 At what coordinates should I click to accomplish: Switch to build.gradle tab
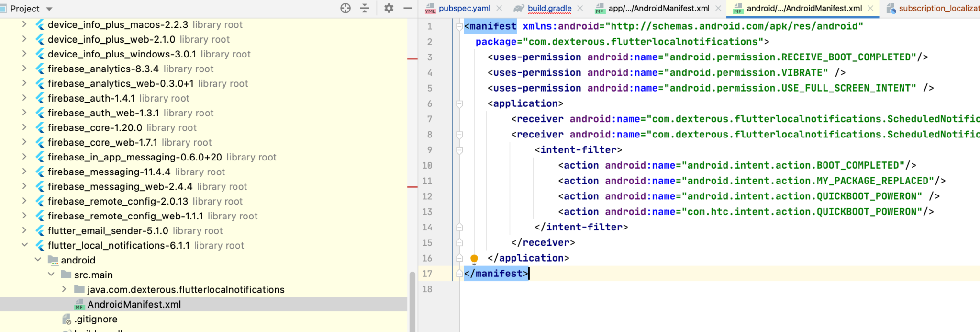(x=549, y=8)
